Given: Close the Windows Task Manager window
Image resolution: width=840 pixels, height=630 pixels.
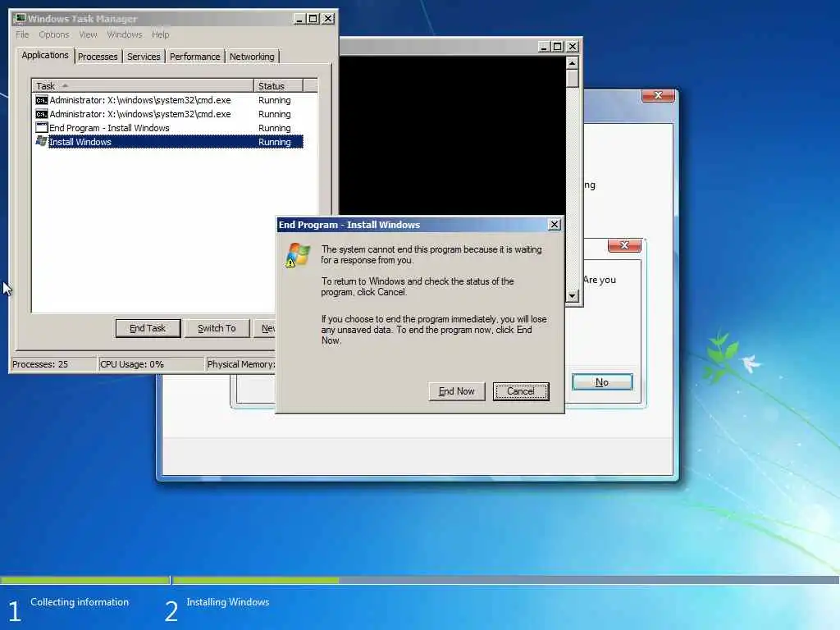Looking at the screenshot, I should pos(328,19).
